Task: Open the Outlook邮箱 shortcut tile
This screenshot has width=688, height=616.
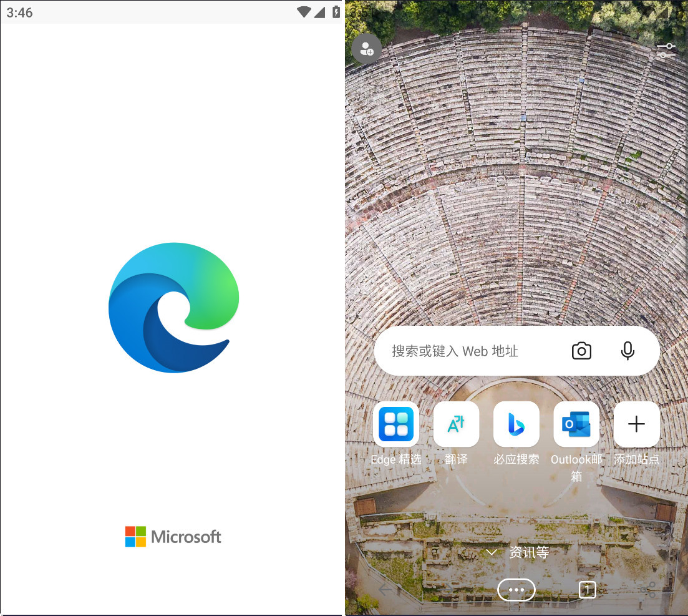Action: pos(576,424)
